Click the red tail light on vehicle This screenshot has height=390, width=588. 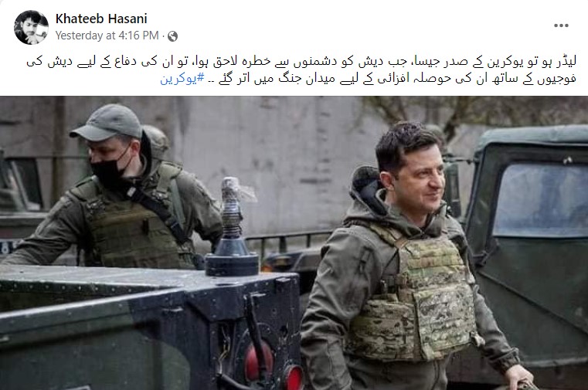[x=259, y=361]
